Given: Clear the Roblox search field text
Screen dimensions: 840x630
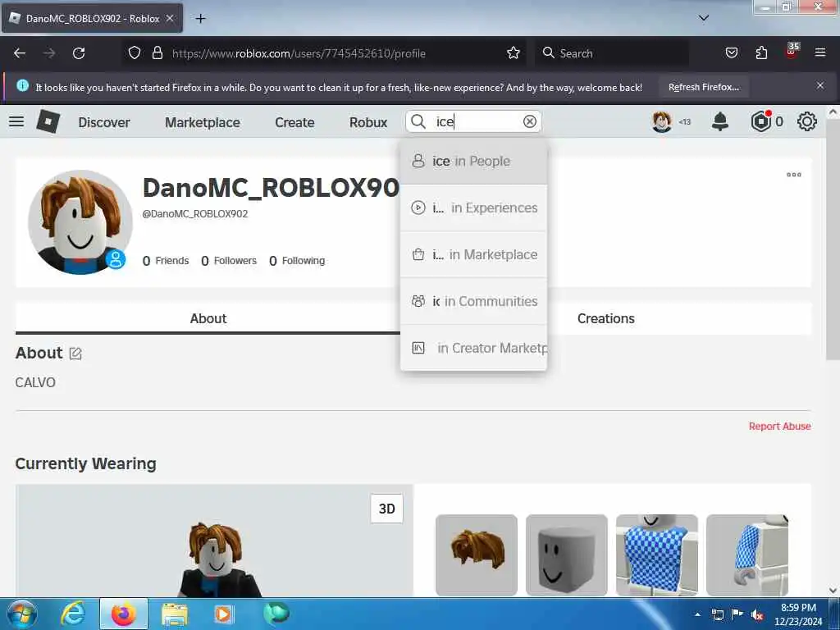Looking at the screenshot, I should coord(529,121).
